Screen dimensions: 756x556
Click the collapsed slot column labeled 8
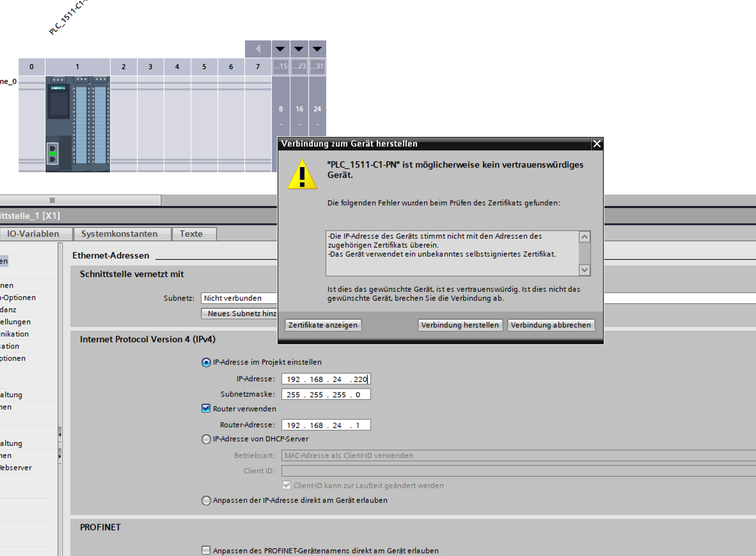(281, 109)
